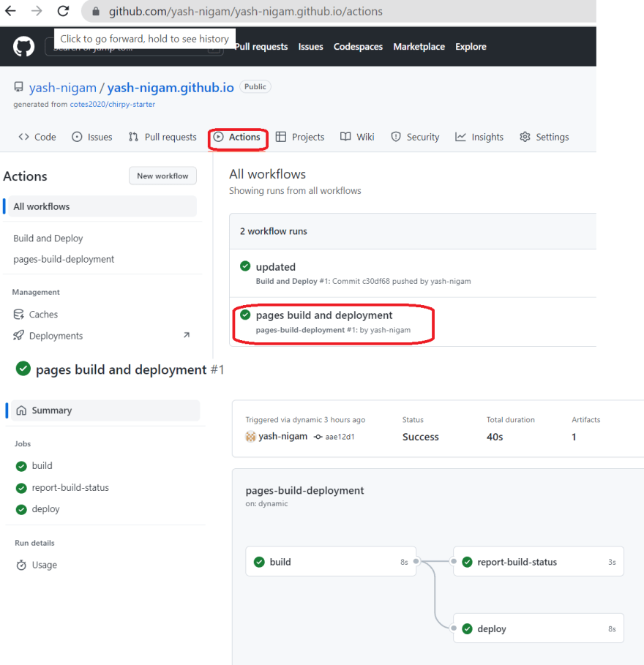Click the Caches database icon
The width and height of the screenshot is (644, 665).
19,315
